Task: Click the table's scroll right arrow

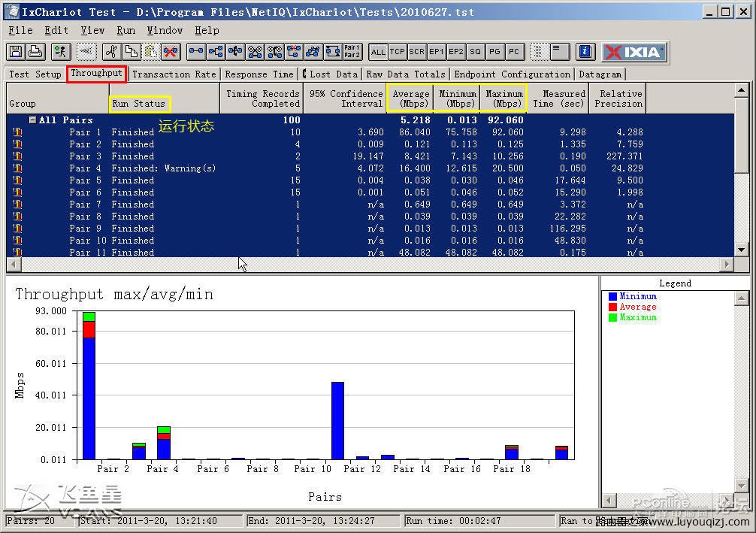Action: [x=727, y=265]
